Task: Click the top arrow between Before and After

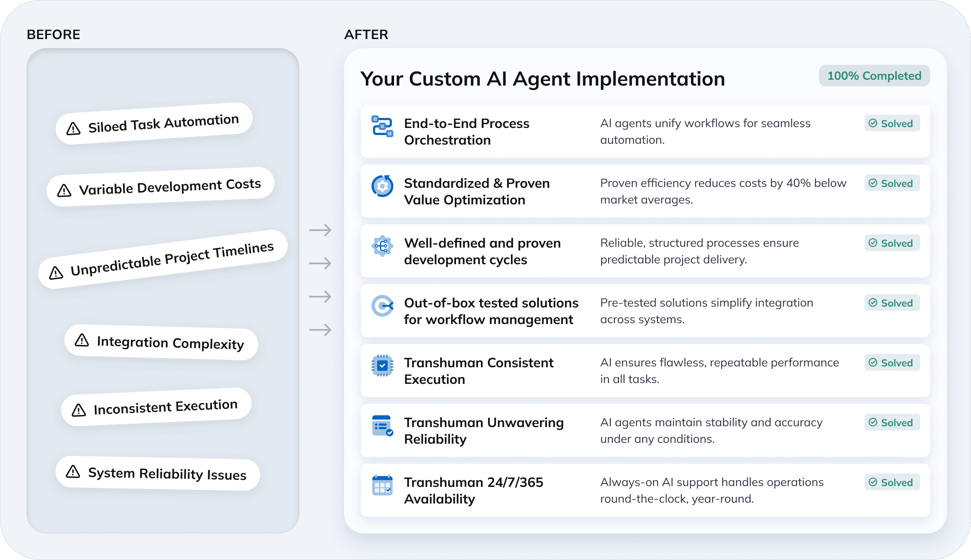Action: tap(320, 230)
